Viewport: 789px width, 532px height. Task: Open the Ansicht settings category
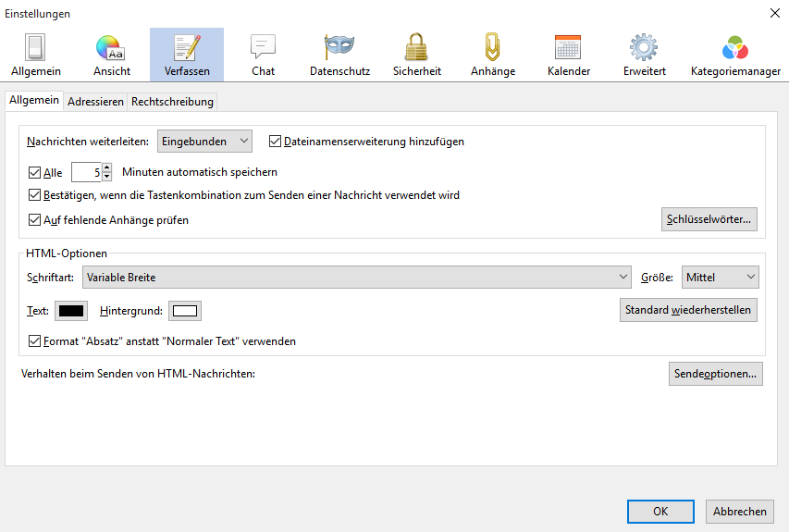[x=112, y=55]
